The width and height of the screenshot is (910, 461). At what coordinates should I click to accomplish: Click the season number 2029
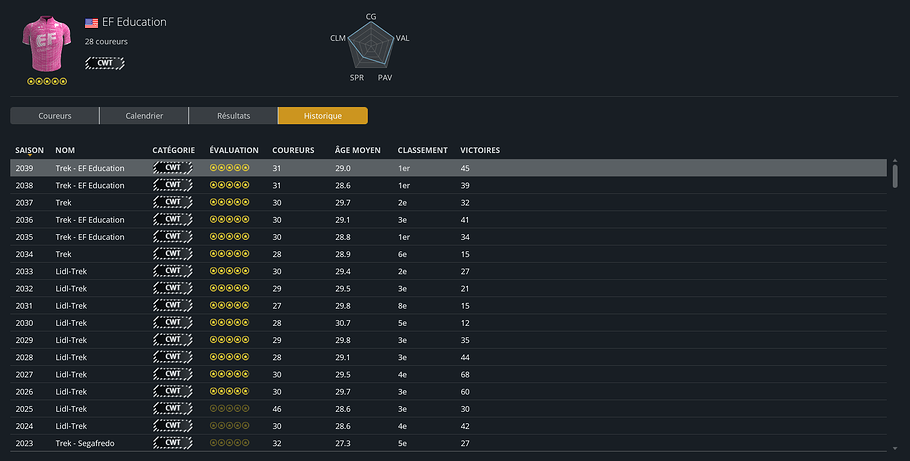24,340
